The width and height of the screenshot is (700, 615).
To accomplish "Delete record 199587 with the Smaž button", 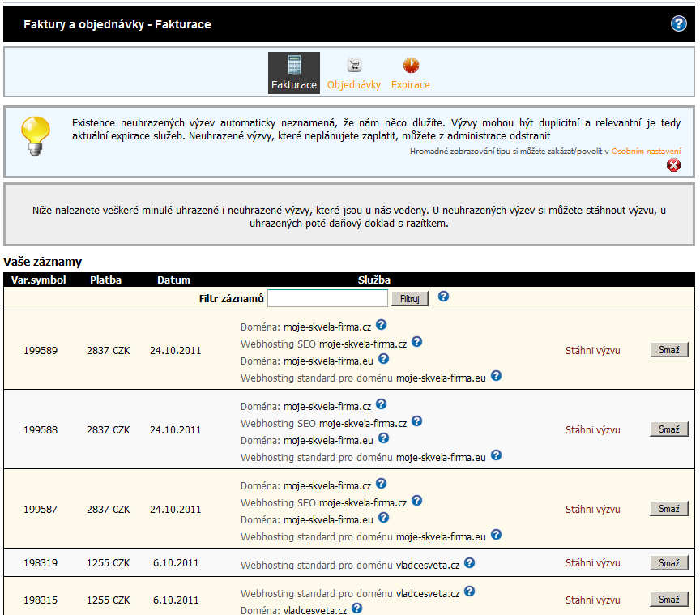I will (x=668, y=509).
